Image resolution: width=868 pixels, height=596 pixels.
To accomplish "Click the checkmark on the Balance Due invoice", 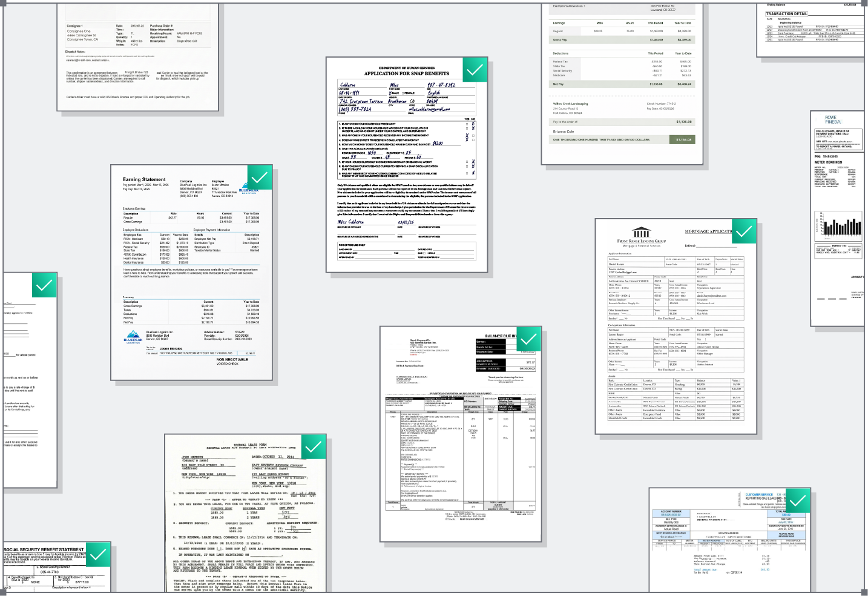I will [x=528, y=339].
